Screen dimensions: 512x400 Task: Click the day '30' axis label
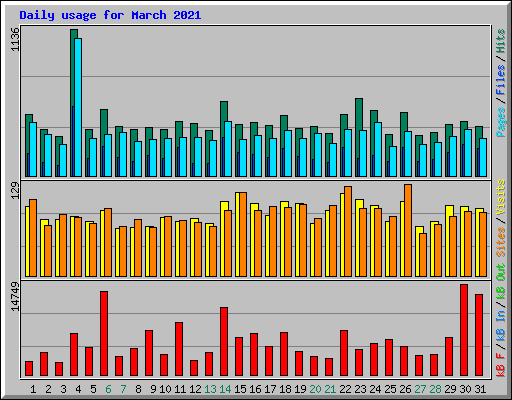click(465, 389)
